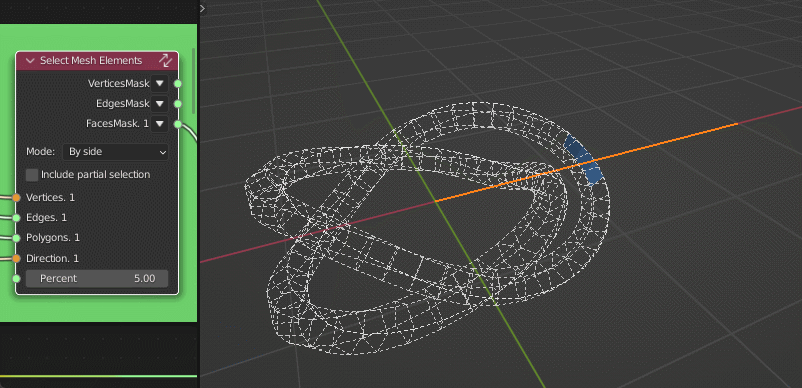
Task: Click the Polygons. 1 input socket
Action: (x=16, y=238)
